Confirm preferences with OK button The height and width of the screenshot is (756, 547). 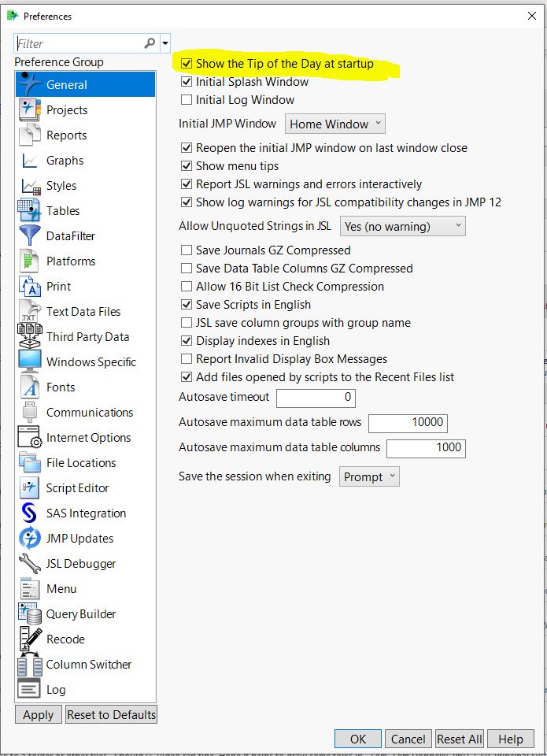[358, 739]
